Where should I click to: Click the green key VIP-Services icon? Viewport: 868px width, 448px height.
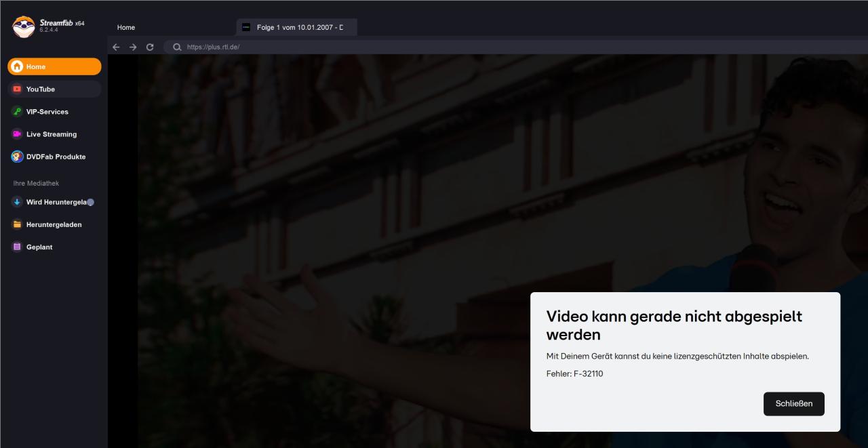[x=18, y=112]
